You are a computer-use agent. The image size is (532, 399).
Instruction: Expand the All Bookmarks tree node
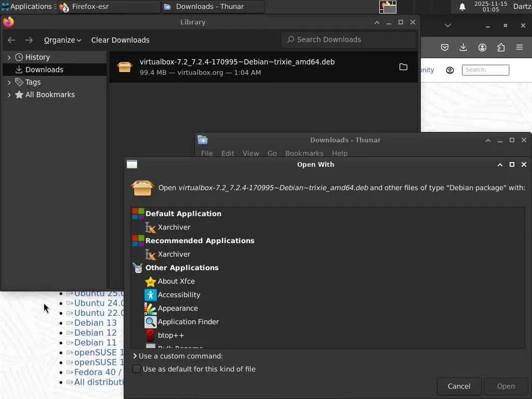click(x=9, y=95)
